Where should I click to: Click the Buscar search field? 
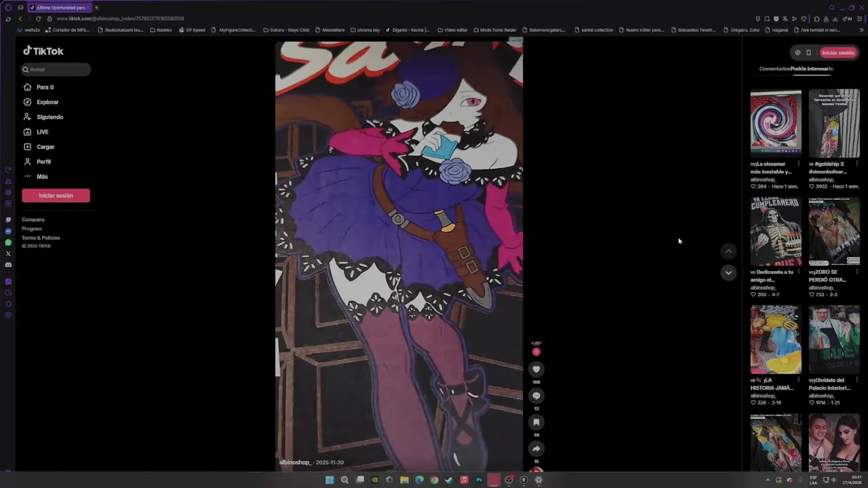(x=56, y=69)
